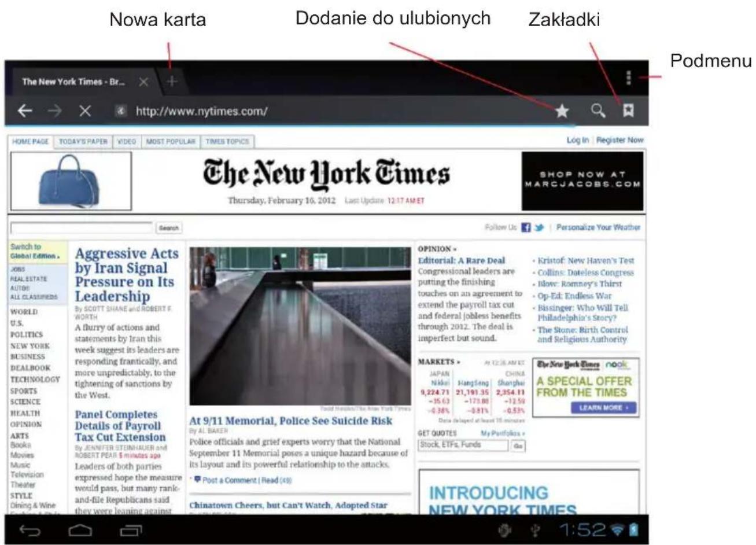The image size is (756, 545).
Task: Open Editorial: A Rare Deal link
Action: point(461,260)
